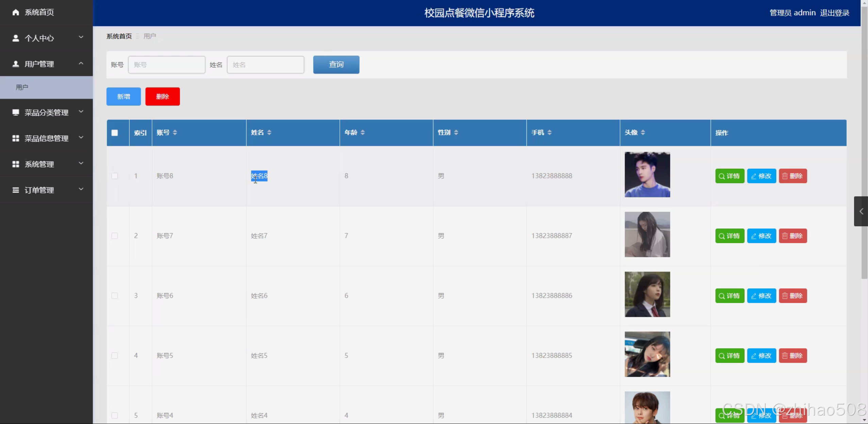Viewport: 868px width, 424px height.
Task: Click the blue 查询 search button
Action: 336,64
